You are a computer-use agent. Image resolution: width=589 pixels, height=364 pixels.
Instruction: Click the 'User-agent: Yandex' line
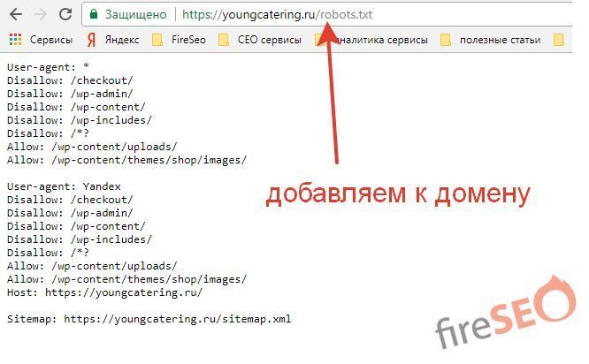pyautogui.click(x=64, y=186)
